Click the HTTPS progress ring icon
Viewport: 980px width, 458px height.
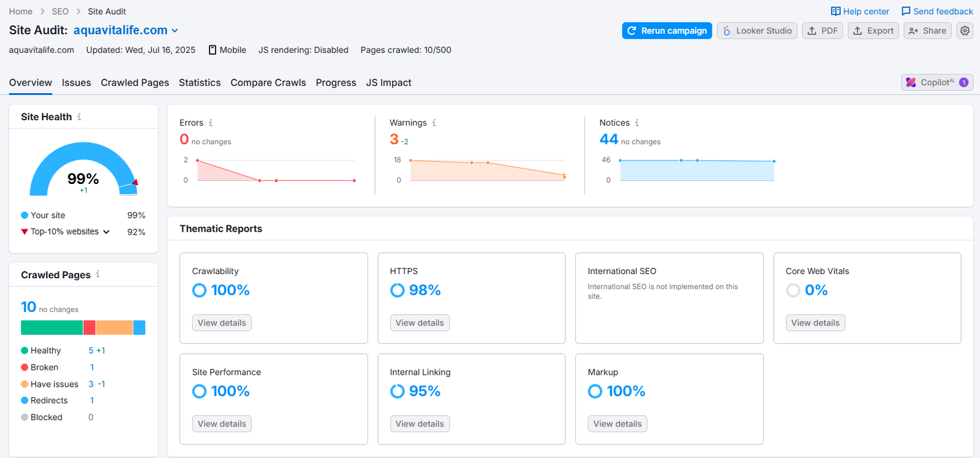[x=398, y=290]
